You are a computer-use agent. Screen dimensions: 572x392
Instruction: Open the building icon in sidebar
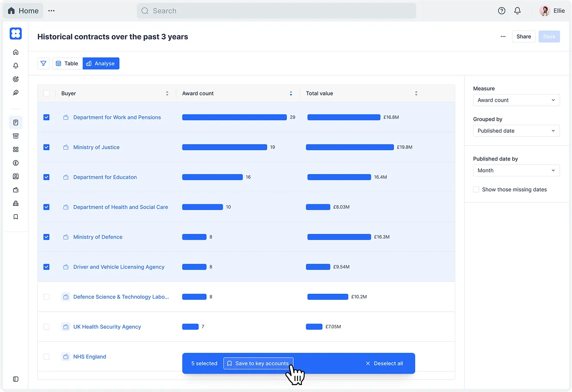[x=16, y=204]
